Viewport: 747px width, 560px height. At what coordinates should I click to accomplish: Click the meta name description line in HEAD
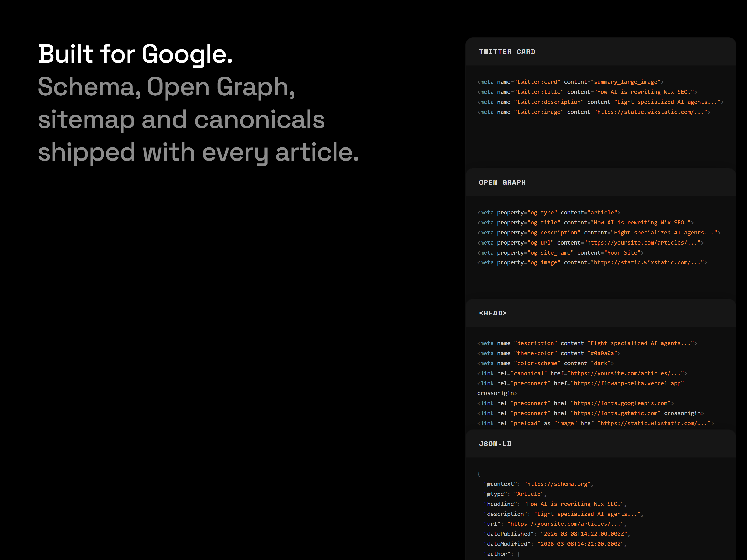(587, 343)
